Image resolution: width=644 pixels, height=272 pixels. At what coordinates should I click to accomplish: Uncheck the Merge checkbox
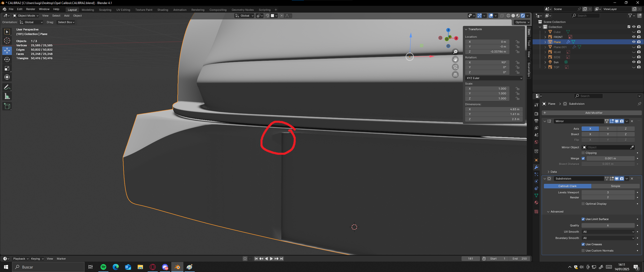click(x=583, y=158)
